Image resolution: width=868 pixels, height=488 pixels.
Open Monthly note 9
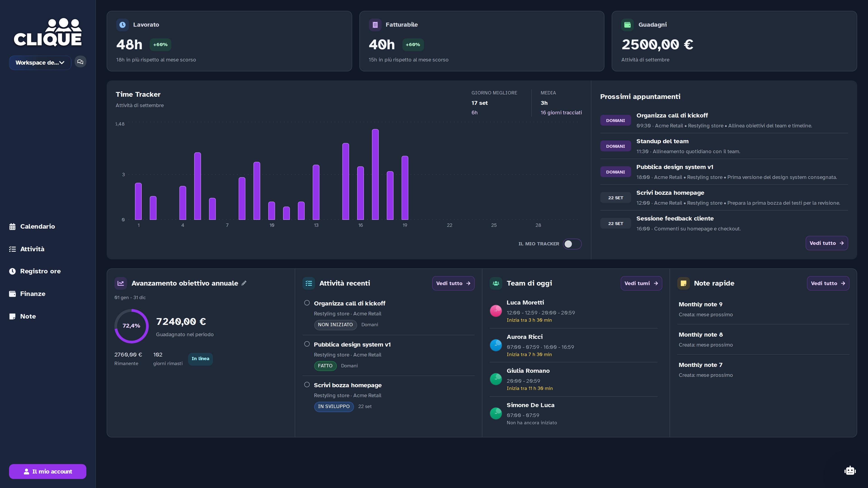pos(763,309)
